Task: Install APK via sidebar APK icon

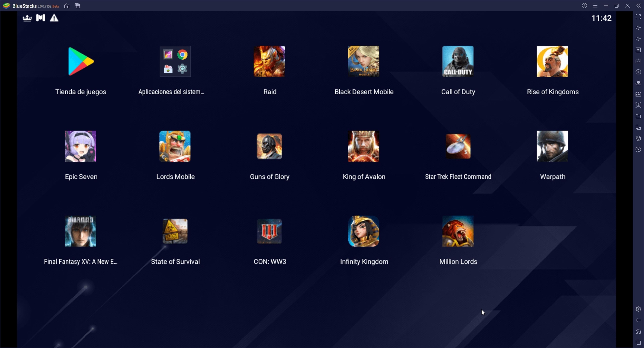Action: (638, 94)
